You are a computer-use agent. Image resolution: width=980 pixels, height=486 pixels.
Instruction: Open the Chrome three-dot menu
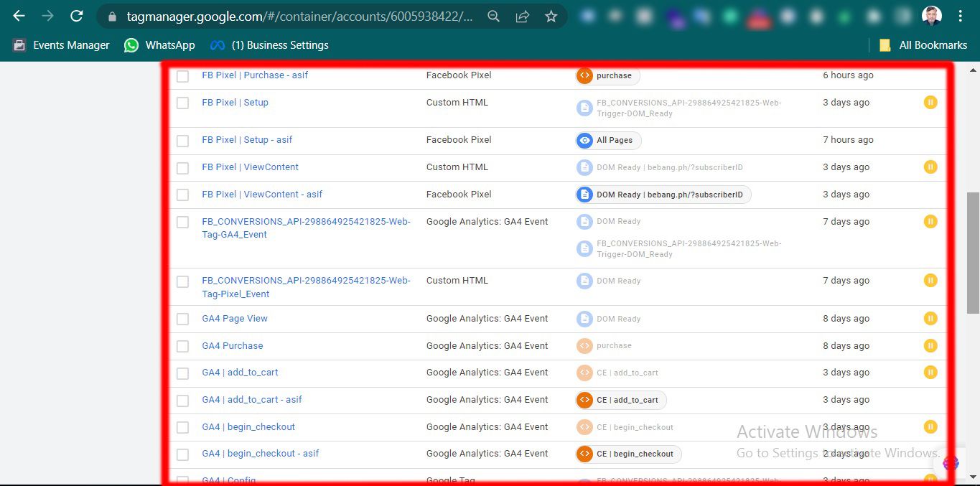(x=961, y=16)
